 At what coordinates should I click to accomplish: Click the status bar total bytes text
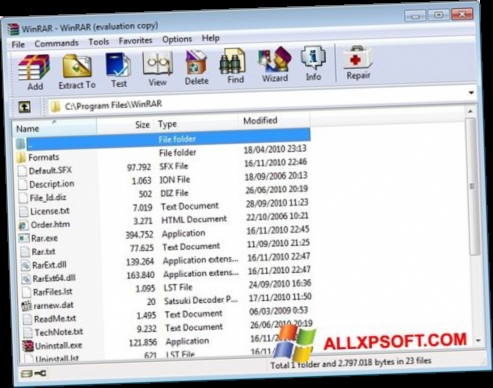pos(351,363)
